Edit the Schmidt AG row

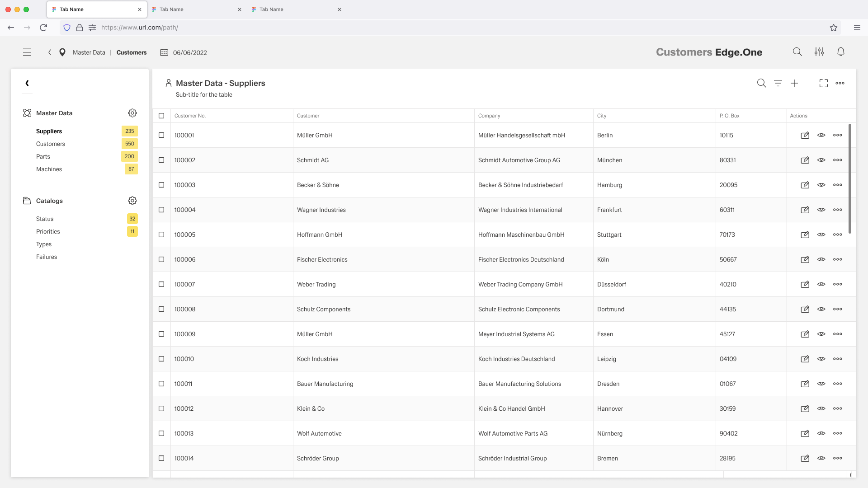(x=805, y=160)
